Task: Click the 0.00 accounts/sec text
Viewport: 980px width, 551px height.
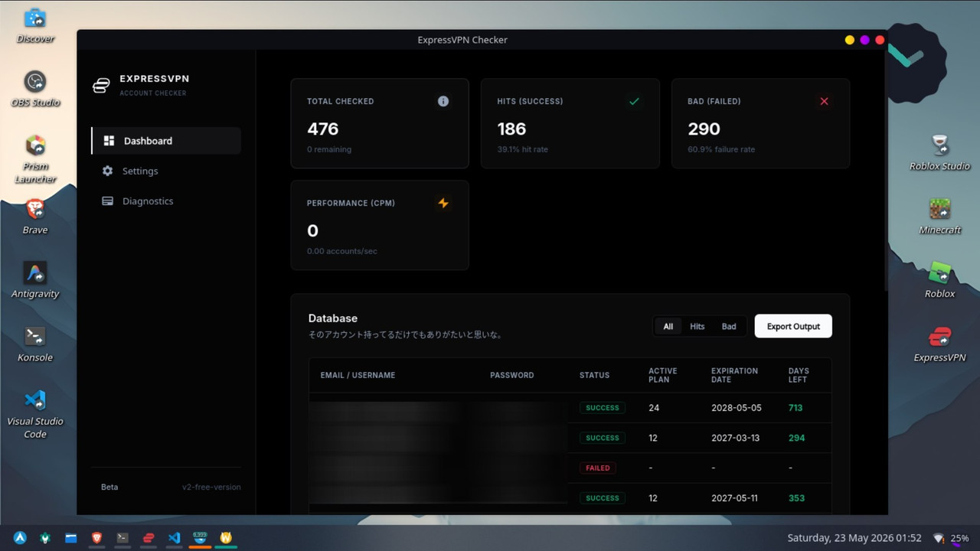Action: click(341, 251)
